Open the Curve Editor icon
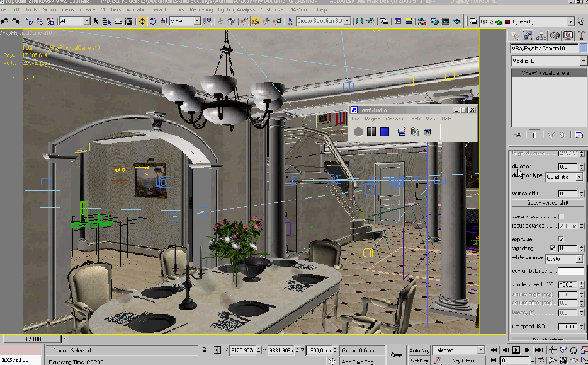 coord(398,21)
